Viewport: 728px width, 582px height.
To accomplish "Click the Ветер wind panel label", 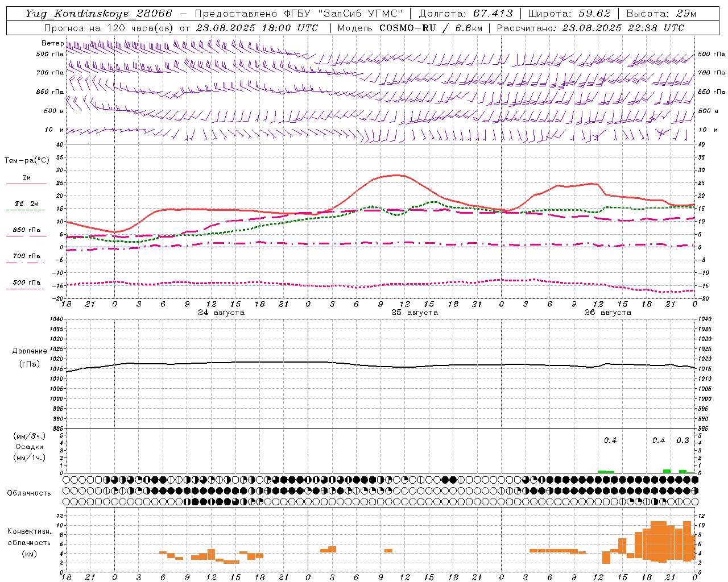I will click(52, 43).
